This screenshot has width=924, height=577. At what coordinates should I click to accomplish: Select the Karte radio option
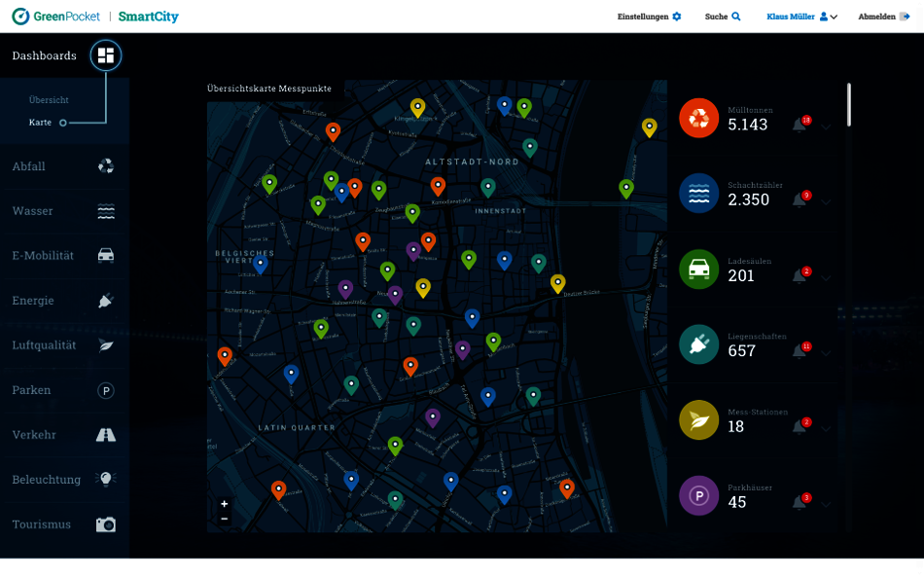[63, 123]
